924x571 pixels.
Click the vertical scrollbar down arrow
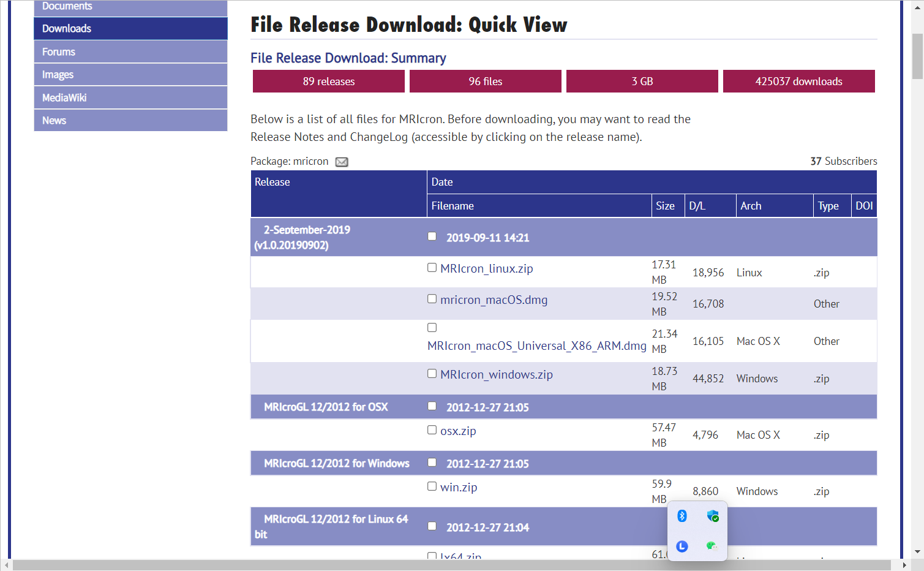917,552
